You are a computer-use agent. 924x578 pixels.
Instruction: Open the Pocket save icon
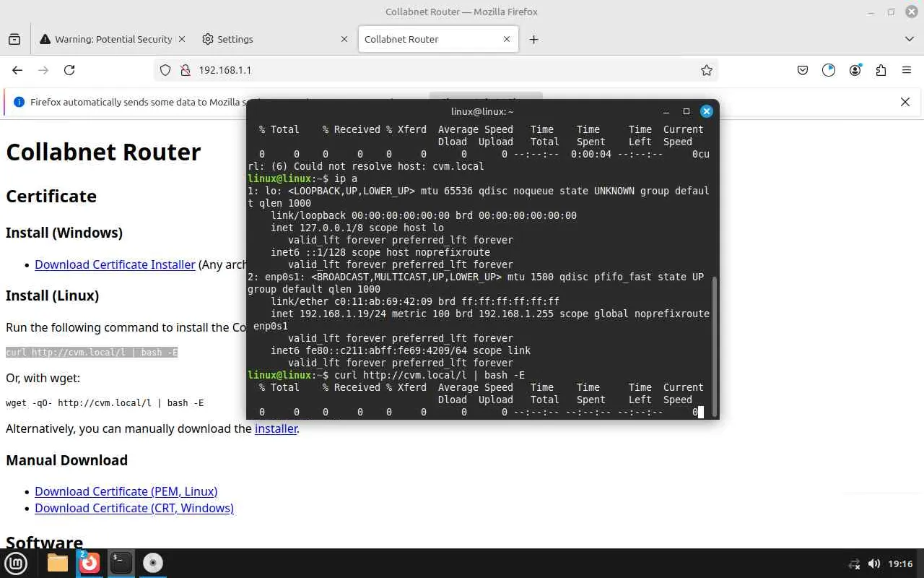pyautogui.click(x=803, y=70)
